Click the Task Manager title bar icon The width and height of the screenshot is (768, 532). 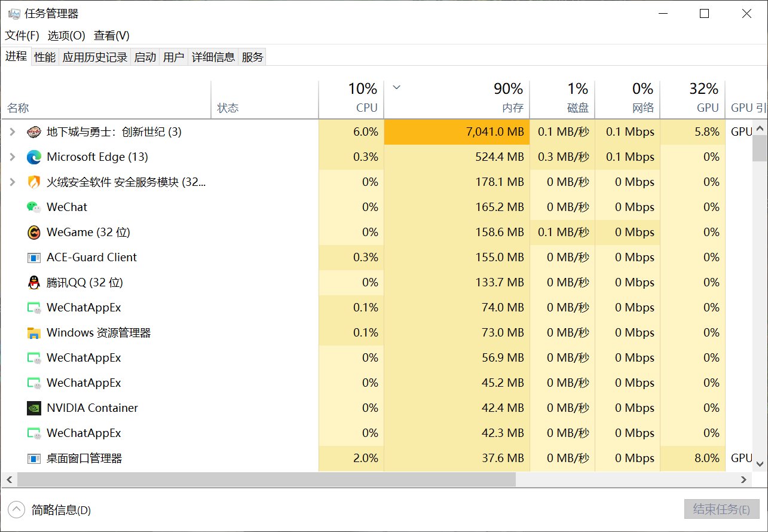pyautogui.click(x=14, y=14)
